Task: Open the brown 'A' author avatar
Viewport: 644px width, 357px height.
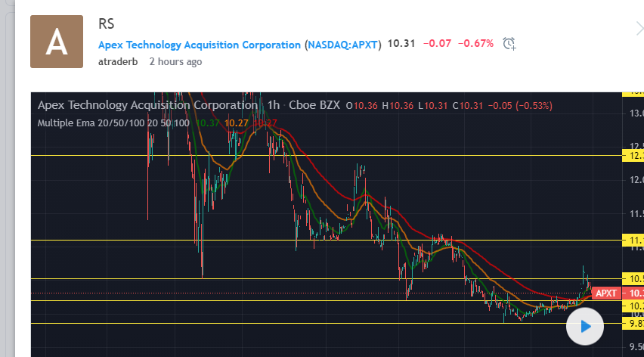Action: (x=56, y=42)
